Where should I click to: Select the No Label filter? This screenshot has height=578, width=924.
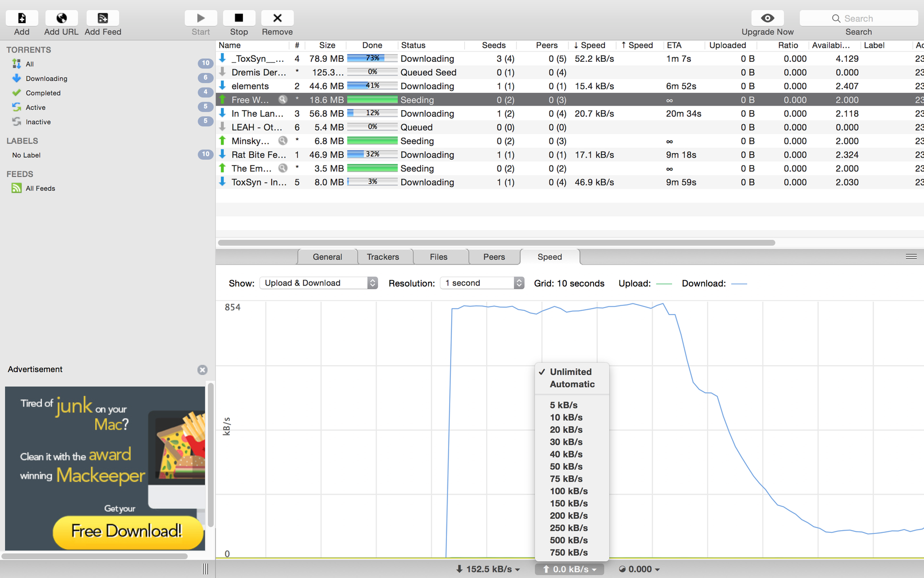[107, 155]
